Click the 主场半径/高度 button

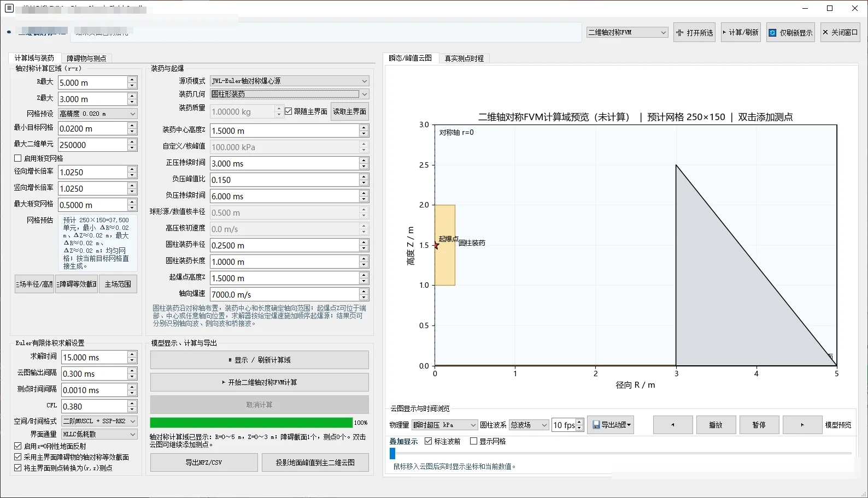(x=34, y=284)
